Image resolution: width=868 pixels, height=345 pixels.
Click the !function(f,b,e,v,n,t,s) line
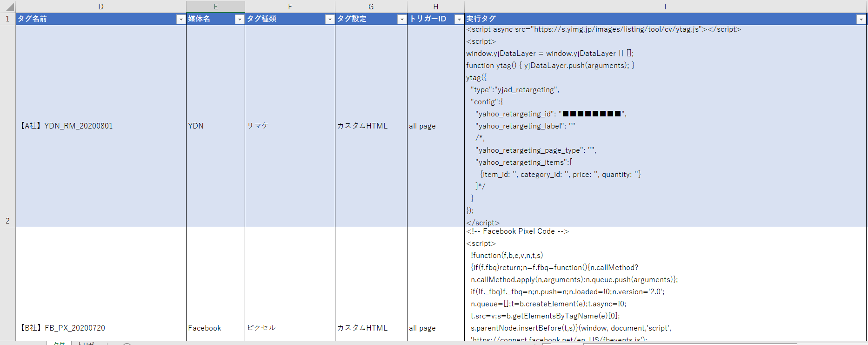tap(507, 256)
